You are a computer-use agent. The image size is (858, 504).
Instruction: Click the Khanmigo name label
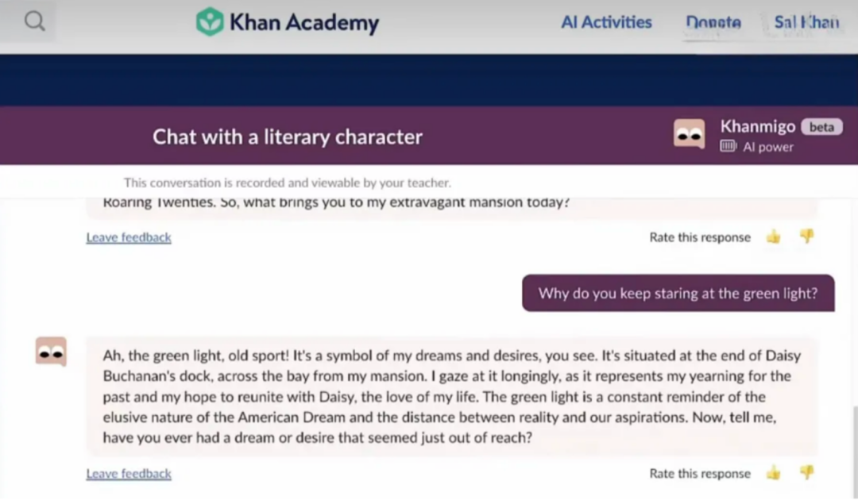click(x=757, y=126)
